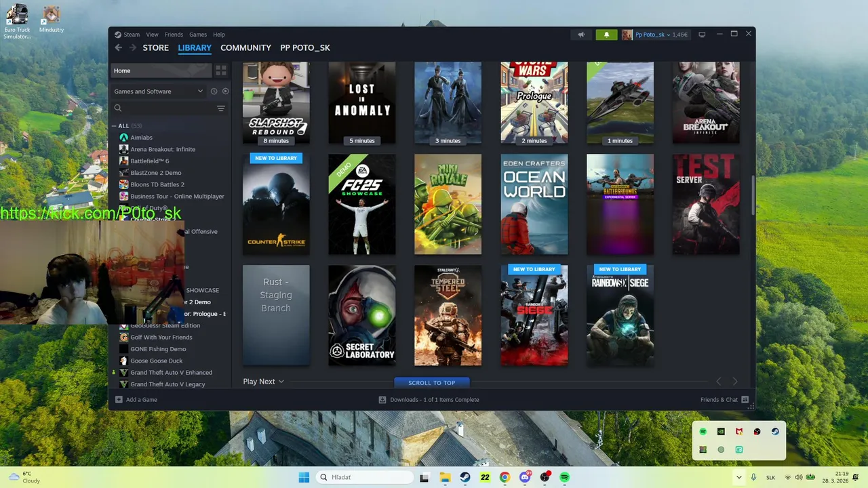Viewport: 868px width, 488px height.
Task: Open NVIDIA icon in tray popup
Action: [721, 432]
